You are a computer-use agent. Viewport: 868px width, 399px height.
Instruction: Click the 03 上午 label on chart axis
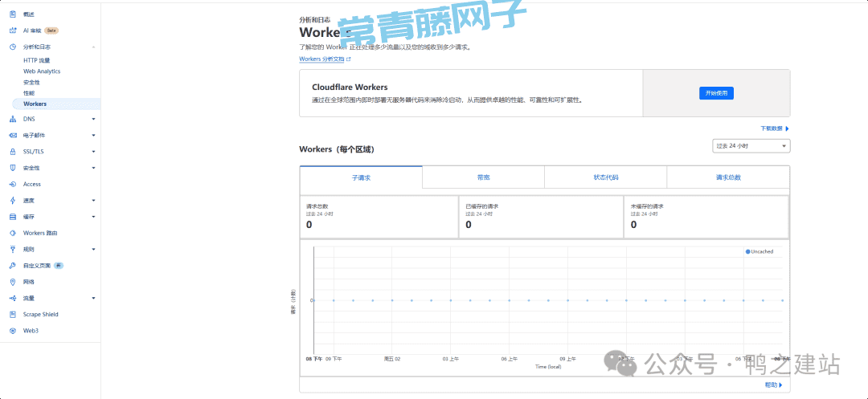point(451,359)
